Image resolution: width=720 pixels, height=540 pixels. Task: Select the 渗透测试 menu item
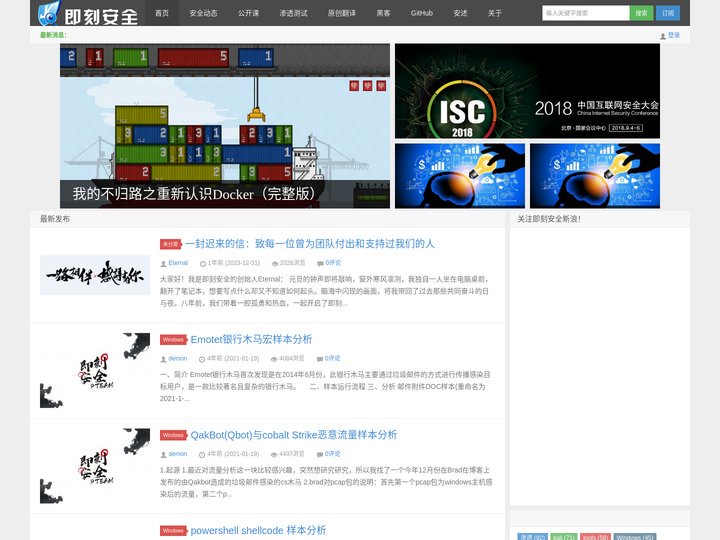(293, 13)
